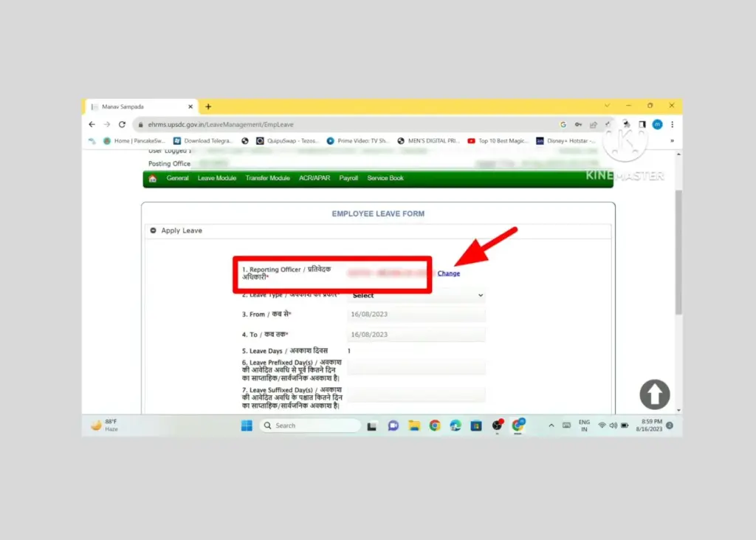Open the Service Book menu
This screenshot has height=540, width=756.
tap(385, 178)
